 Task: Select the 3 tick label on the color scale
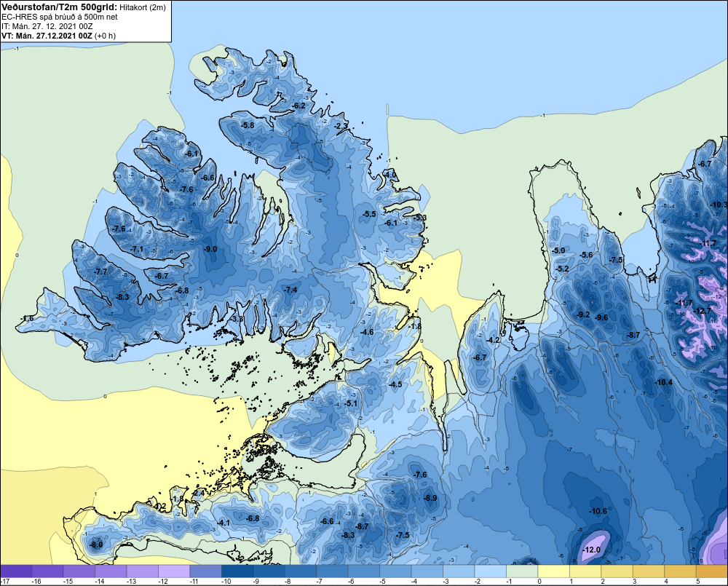point(634,582)
